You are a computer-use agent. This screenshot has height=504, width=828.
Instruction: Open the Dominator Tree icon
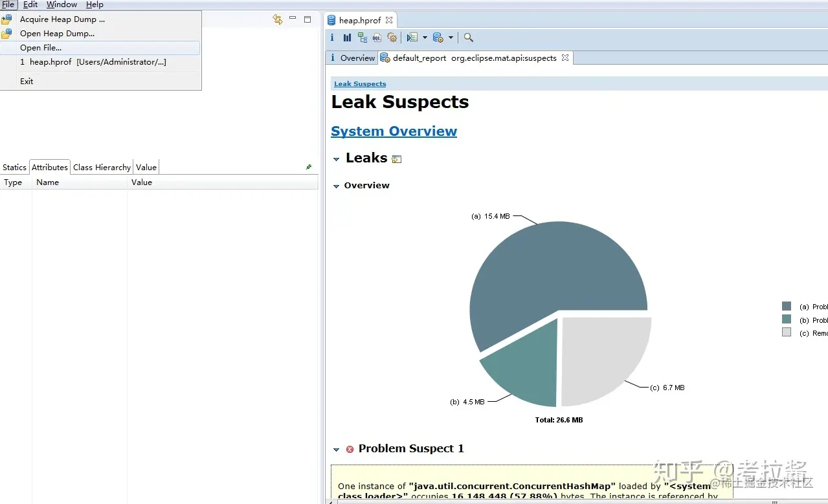click(x=363, y=38)
